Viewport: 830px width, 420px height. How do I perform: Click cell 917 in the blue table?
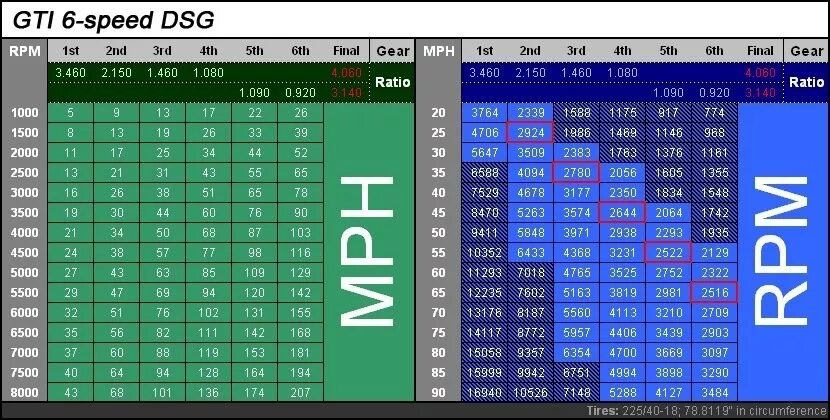tap(669, 113)
